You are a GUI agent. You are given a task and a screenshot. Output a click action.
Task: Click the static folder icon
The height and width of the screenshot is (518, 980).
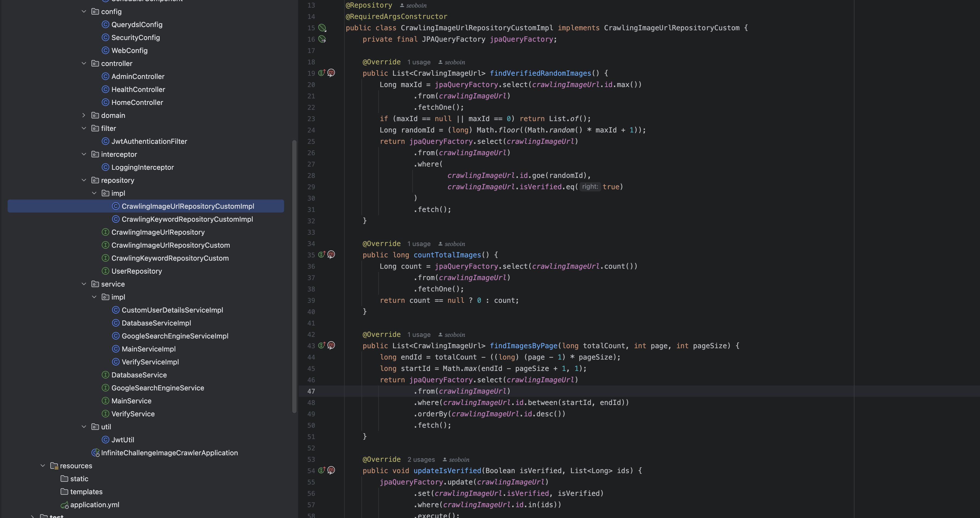click(x=64, y=479)
